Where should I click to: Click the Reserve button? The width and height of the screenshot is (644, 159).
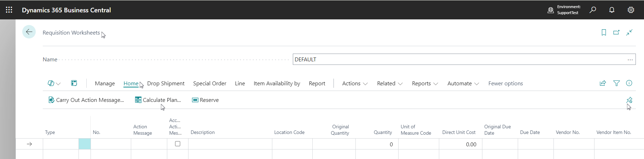[205, 100]
